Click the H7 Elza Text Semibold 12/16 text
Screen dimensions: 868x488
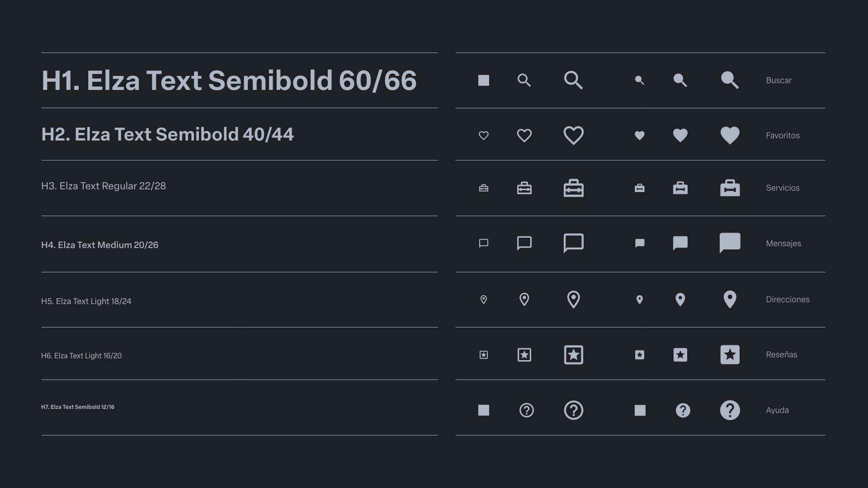click(x=78, y=407)
